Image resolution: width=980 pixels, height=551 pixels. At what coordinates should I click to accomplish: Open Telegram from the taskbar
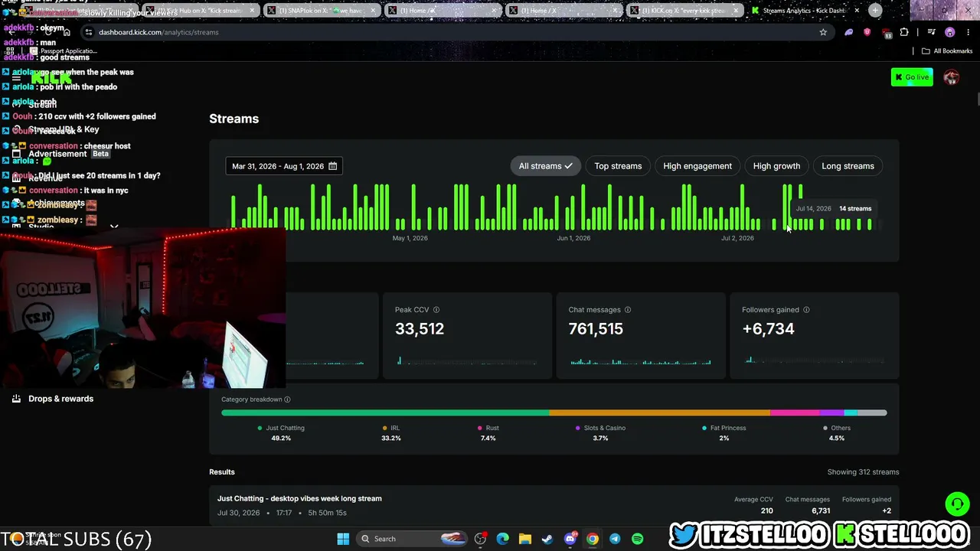pos(615,539)
